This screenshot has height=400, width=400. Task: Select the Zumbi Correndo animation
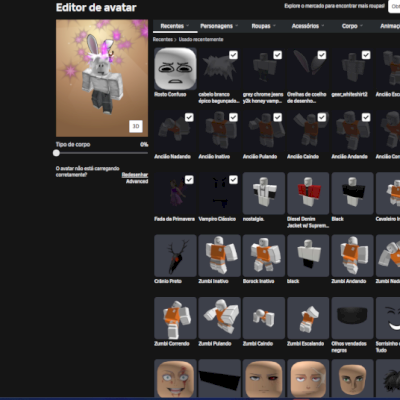(x=175, y=318)
